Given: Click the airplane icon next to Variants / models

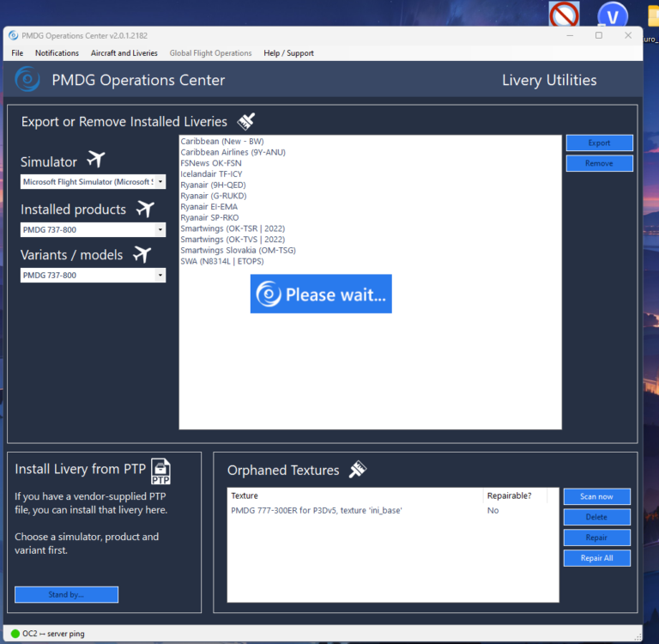Looking at the screenshot, I should coord(142,254).
